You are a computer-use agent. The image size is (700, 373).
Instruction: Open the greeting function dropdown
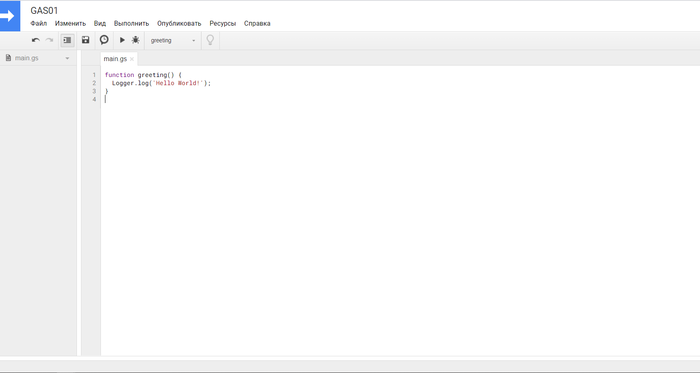point(173,41)
